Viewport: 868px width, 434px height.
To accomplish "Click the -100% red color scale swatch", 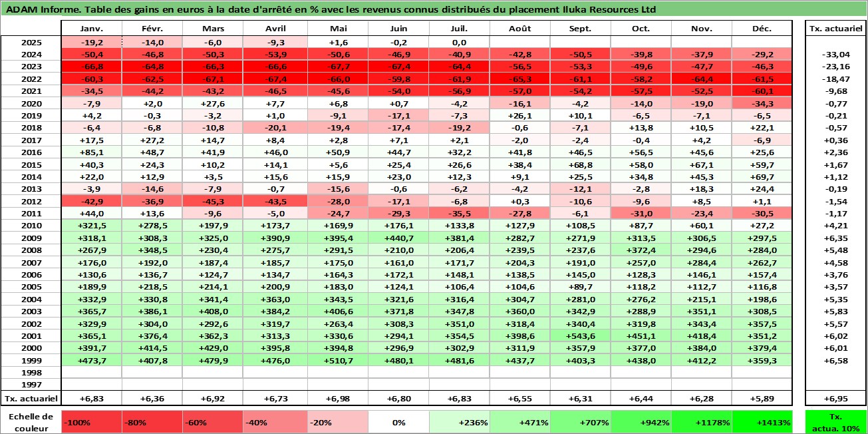I will point(91,422).
